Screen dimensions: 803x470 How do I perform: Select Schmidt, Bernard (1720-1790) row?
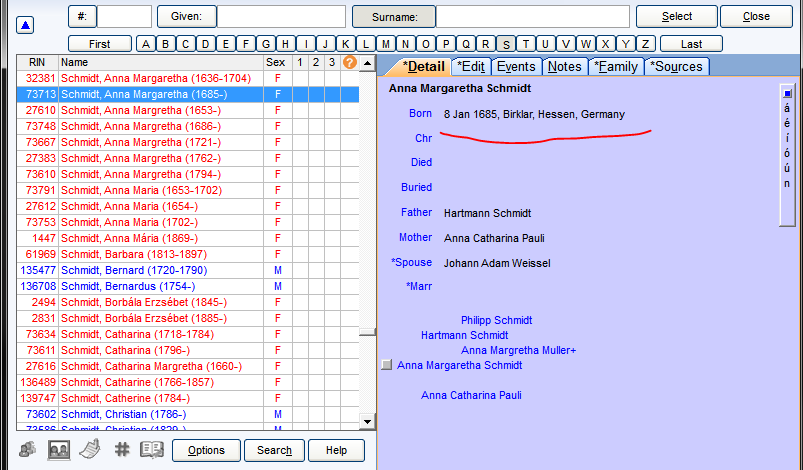click(x=188, y=270)
